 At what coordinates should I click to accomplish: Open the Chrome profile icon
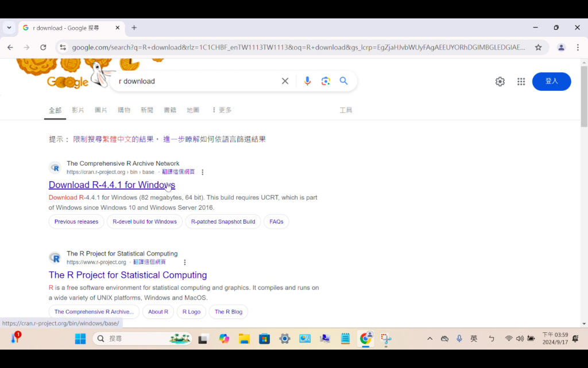pos(561,47)
